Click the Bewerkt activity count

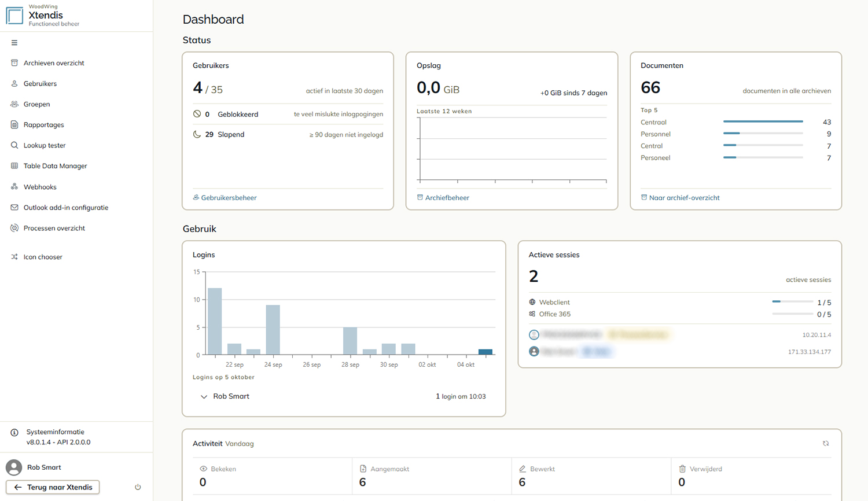tap(522, 482)
